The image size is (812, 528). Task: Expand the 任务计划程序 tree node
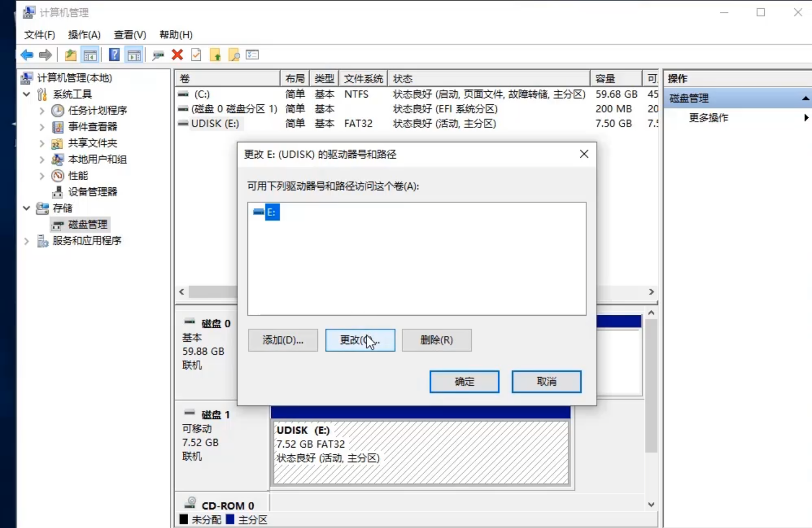(42, 111)
